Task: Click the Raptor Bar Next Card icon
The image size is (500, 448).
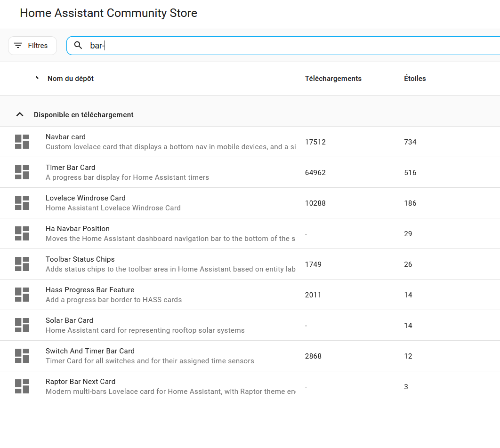Action: (x=22, y=386)
